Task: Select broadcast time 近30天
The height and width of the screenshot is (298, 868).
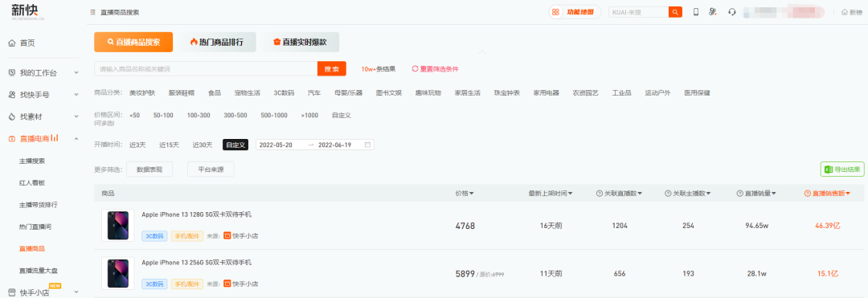Action: point(203,145)
